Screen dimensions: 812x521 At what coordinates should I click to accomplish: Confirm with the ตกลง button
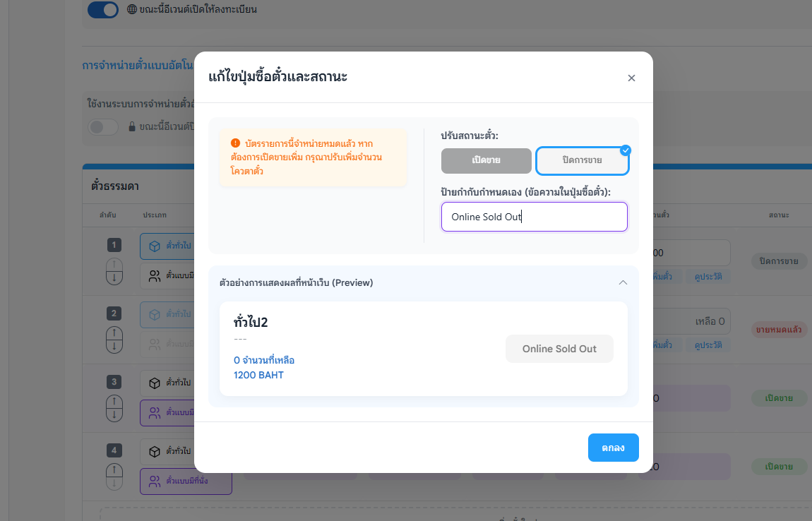(613, 448)
